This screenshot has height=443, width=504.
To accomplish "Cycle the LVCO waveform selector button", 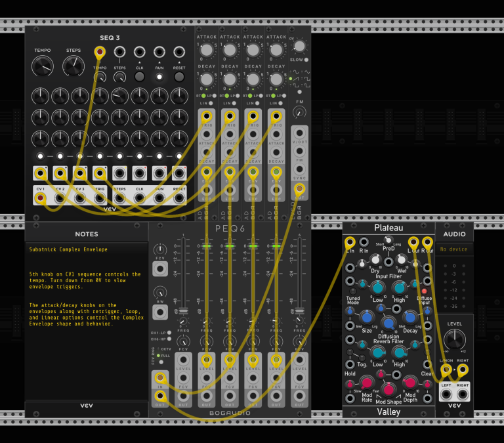I will click(299, 92).
